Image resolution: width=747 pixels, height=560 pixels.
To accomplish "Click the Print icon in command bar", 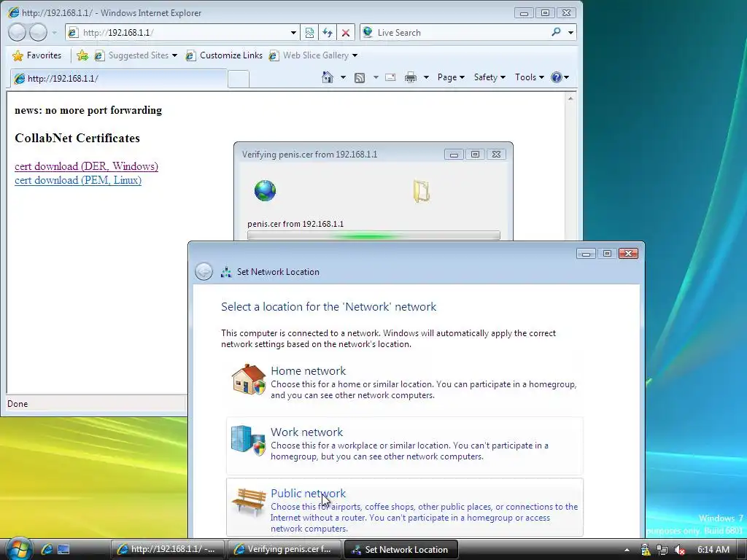I will [x=411, y=77].
